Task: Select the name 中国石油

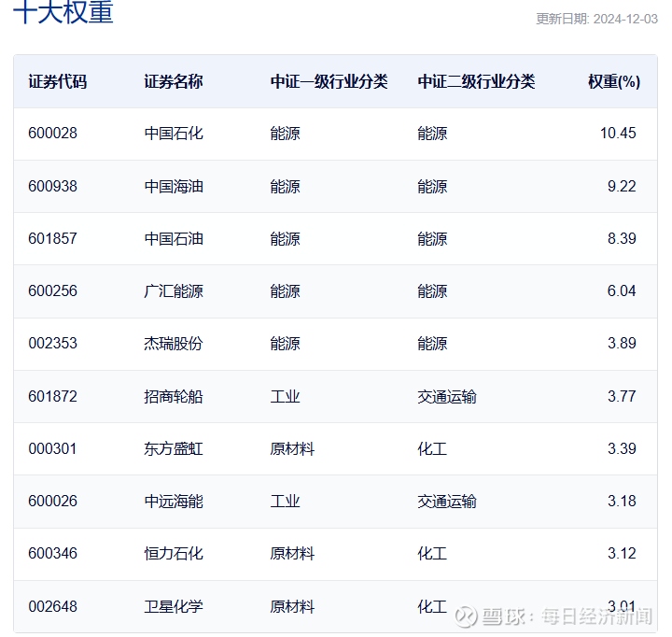Action: pos(174,239)
